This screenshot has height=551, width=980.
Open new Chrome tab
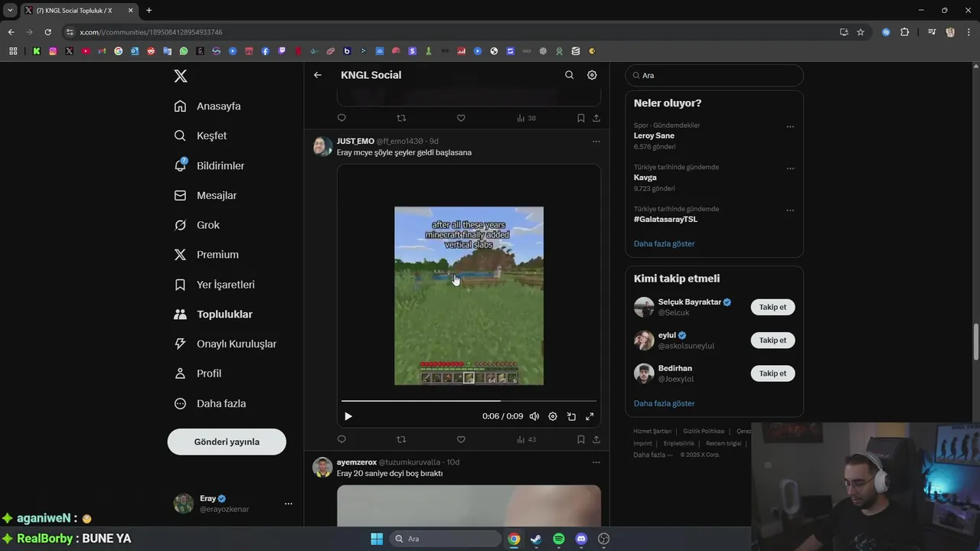149,11
